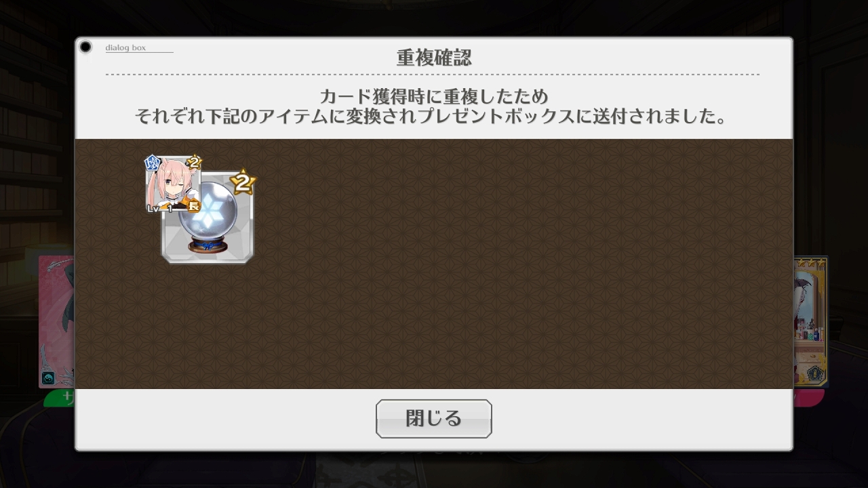Click the three gold stars on right card
Viewport: 868px width, 488px height.
pos(810,262)
